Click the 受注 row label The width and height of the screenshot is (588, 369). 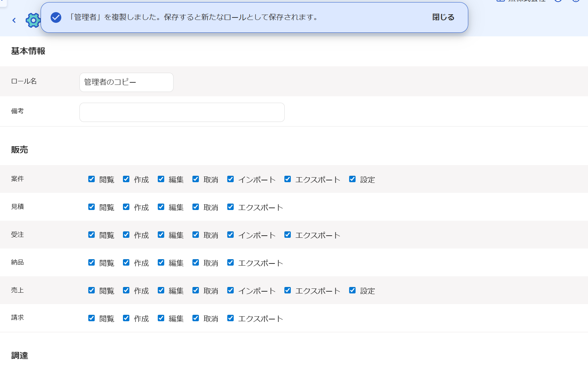click(x=17, y=235)
